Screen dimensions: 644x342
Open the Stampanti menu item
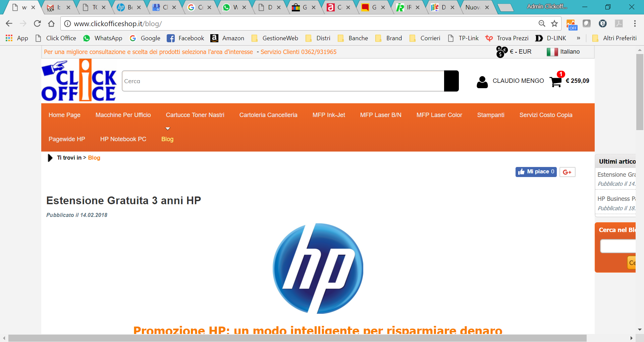click(491, 115)
